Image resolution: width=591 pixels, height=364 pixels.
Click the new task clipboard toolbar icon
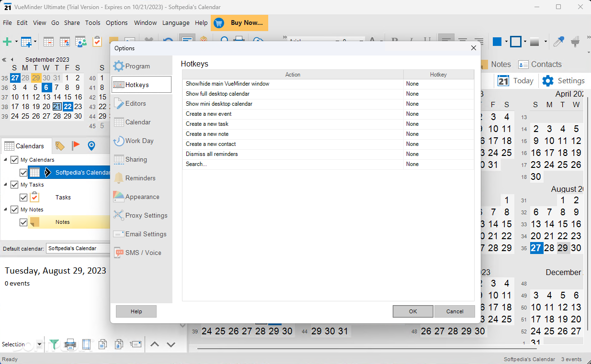click(x=97, y=42)
